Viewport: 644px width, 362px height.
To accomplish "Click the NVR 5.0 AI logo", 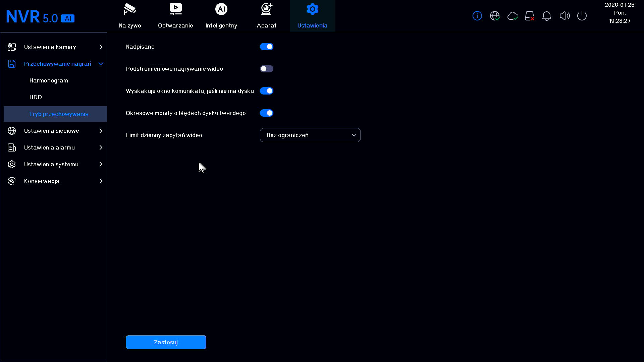I will pos(40,17).
